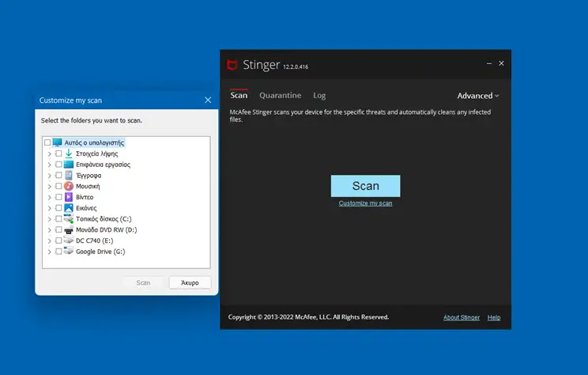Expand the Στοιχεία λήψης tree node
The image size is (588, 375).
[x=49, y=154]
